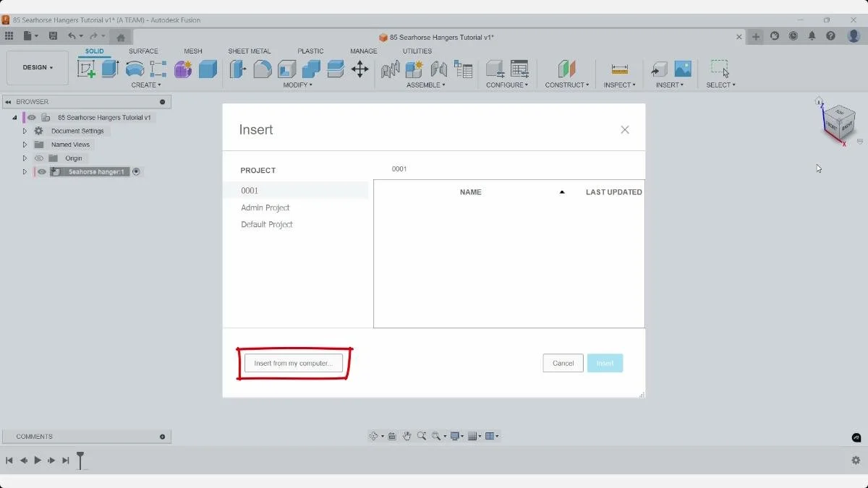Open the Help question mark icon

(831, 36)
